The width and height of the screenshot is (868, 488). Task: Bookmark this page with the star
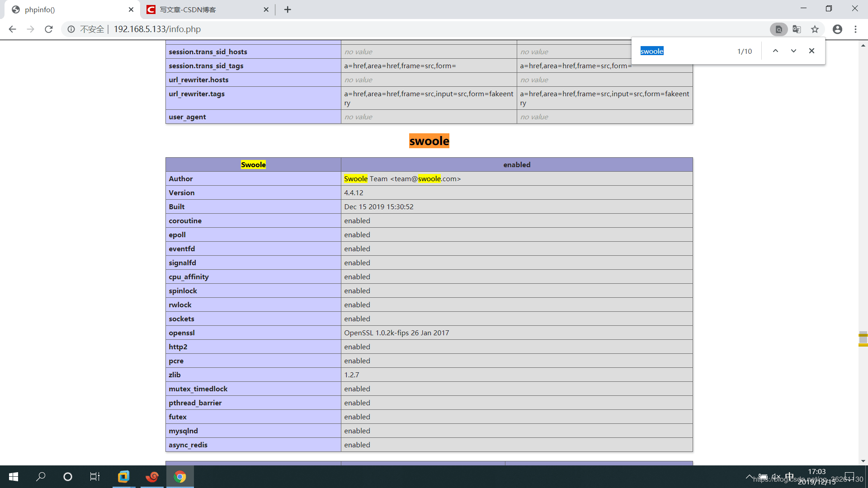(x=815, y=29)
